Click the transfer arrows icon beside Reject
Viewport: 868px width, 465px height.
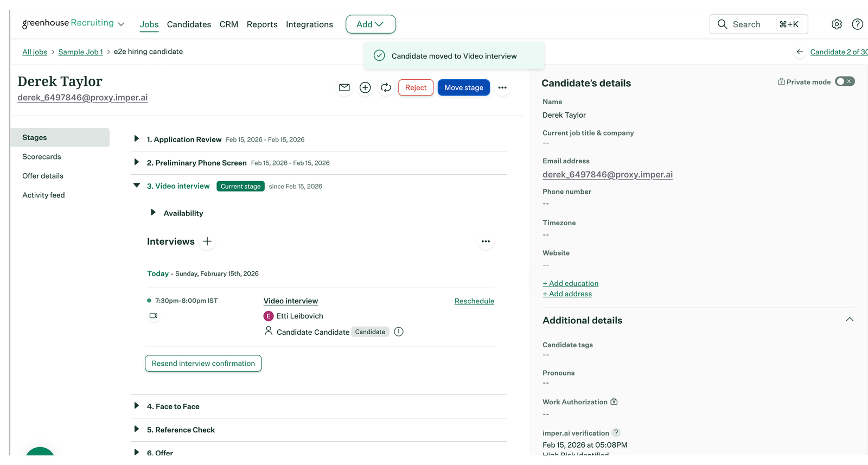[386, 87]
